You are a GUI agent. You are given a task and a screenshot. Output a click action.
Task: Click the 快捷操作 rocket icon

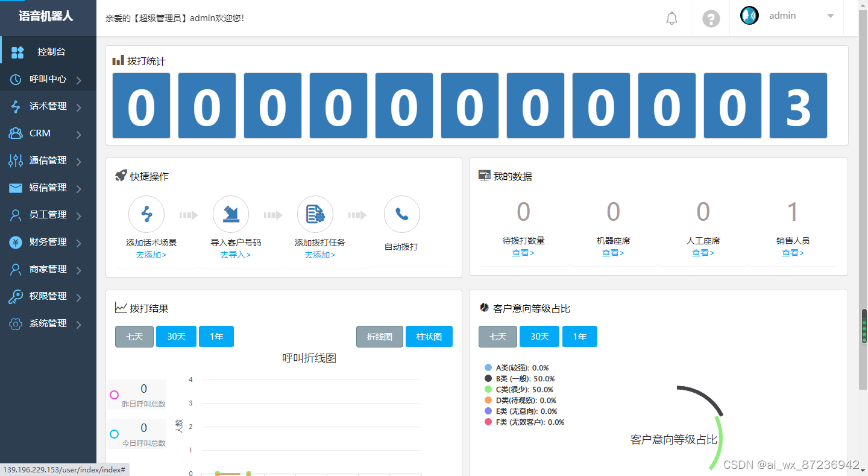(x=121, y=176)
